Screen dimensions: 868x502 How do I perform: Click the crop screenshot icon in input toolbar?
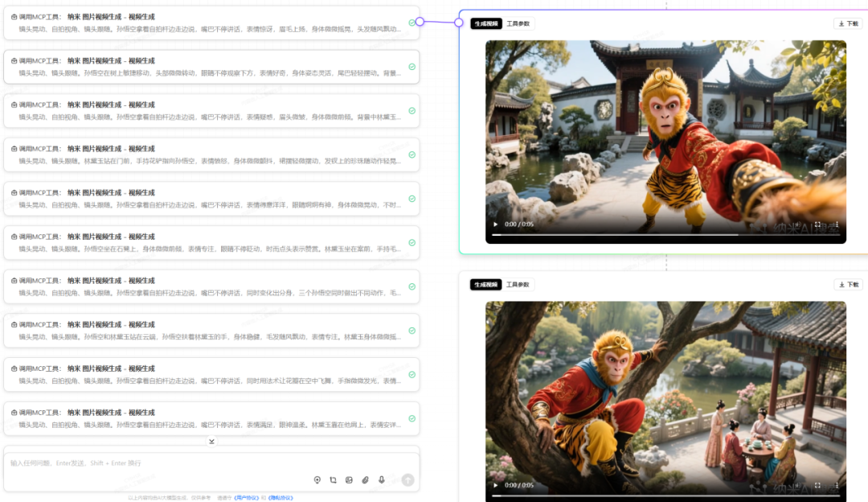tap(334, 479)
